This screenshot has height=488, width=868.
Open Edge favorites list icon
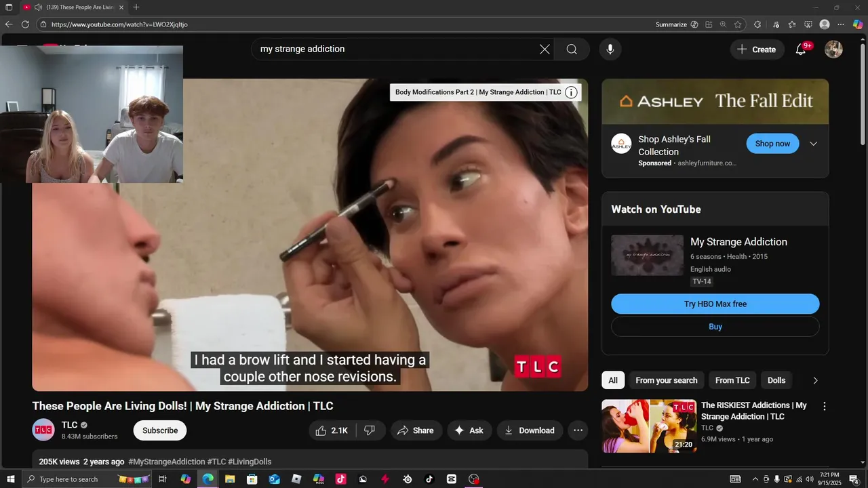click(x=792, y=24)
